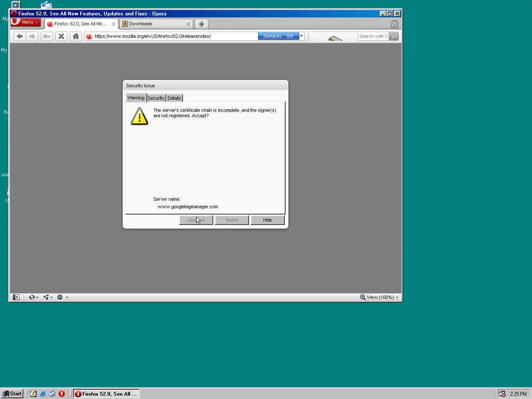Viewport: 532px width, 399px height.
Task: Go forward with the Forward arrow
Action: coord(32,36)
